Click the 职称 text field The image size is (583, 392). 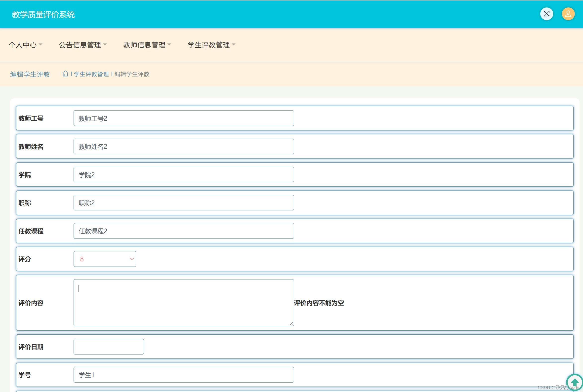tap(184, 203)
